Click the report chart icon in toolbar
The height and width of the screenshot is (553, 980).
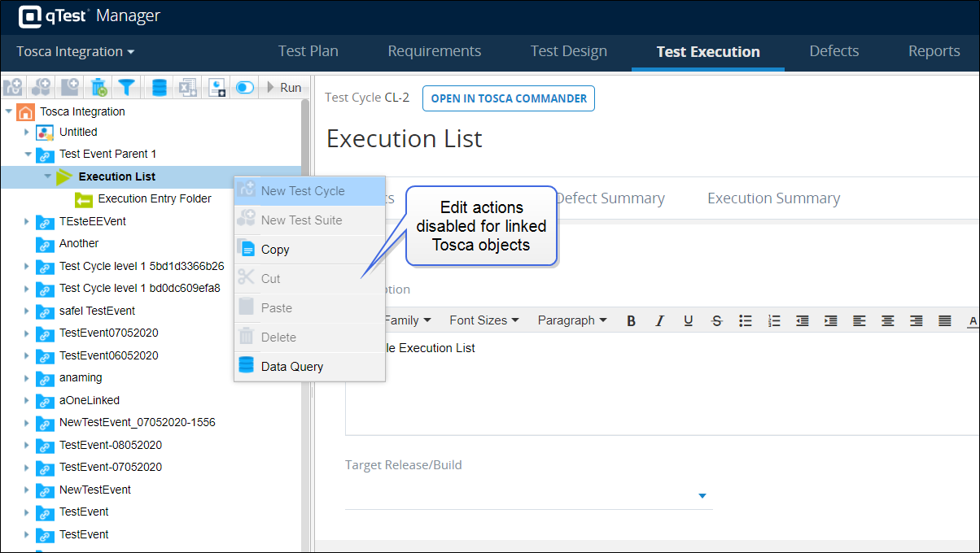(x=217, y=87)
